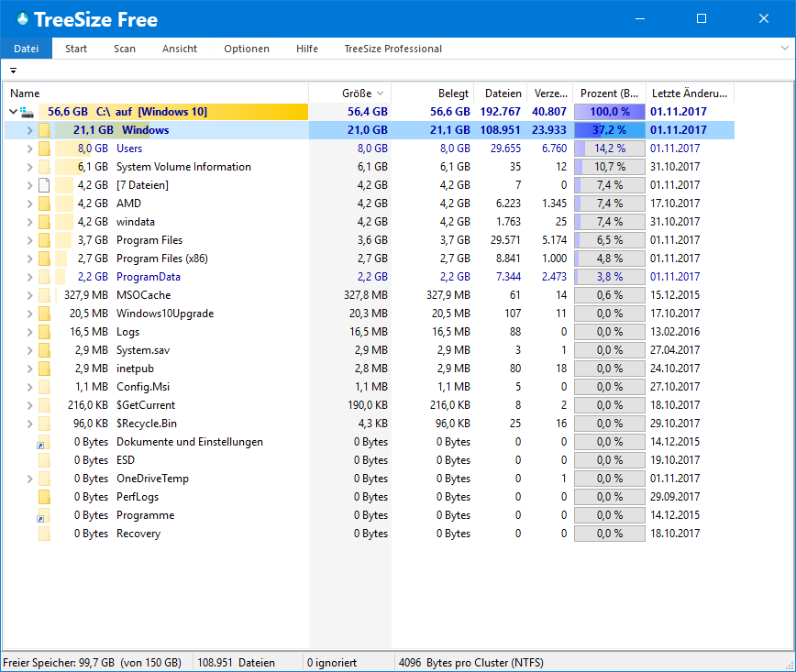
Task: Switch to the Start ribbon tab
Action: pyautogui.click(x=76, y=49)
